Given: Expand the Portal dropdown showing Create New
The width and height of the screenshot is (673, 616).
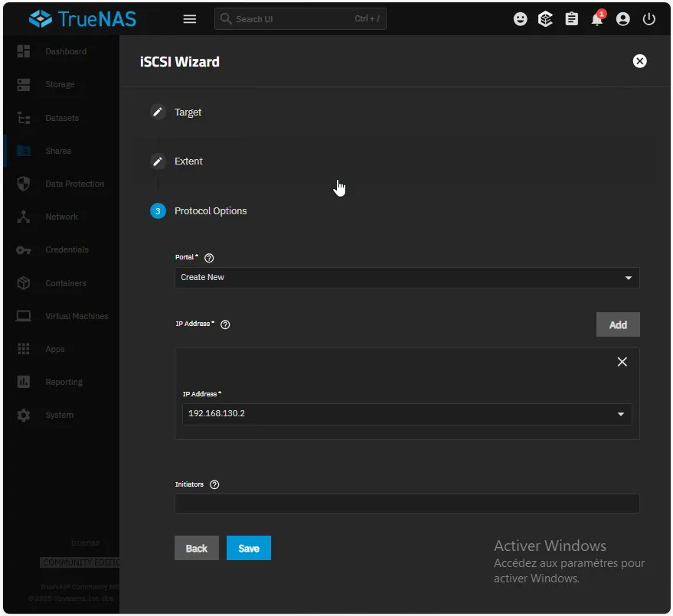Looking at the screenshot, I should click(407, 278).
